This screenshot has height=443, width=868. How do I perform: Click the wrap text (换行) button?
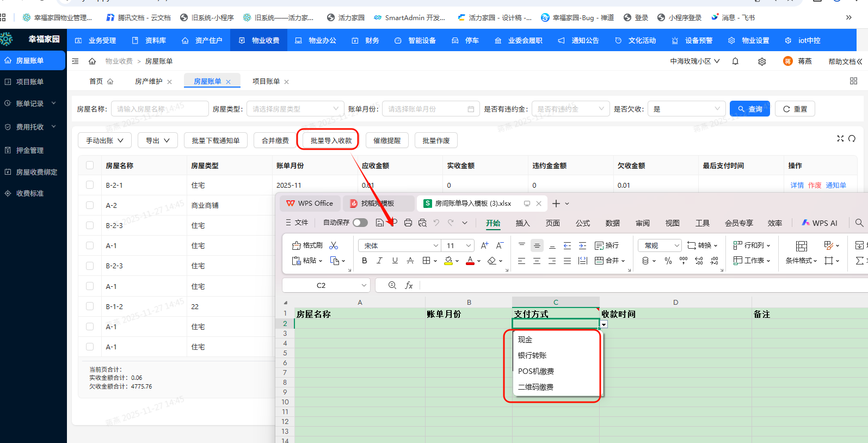pyautogui.click(x=607, y=245)
